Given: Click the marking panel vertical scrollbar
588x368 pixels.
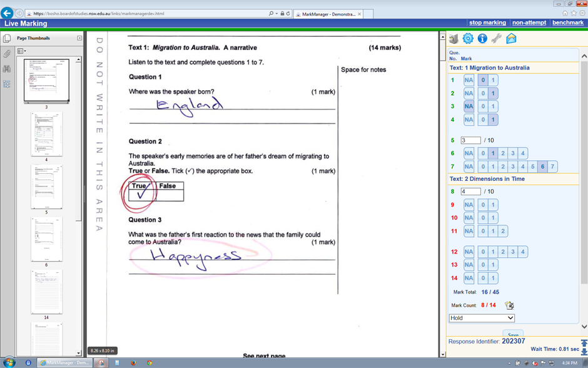Looking at the screenshot, I should click(x=584, y=188).
